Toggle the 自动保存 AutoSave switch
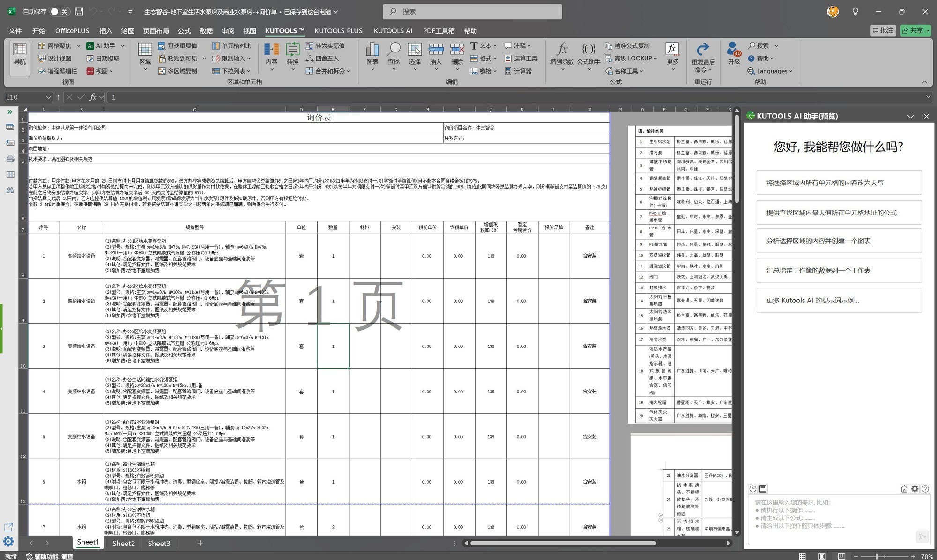The image size is (937, 560). (x=59, y=12)
